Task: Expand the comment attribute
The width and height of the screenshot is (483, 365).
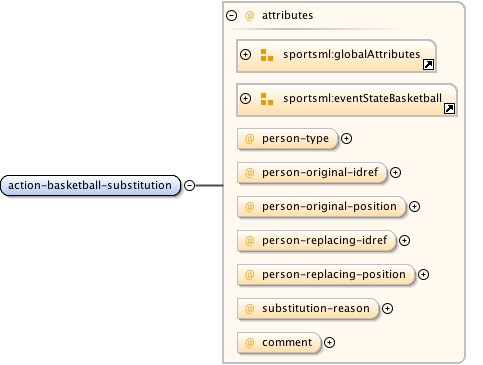Action: [x=329, y=343]
